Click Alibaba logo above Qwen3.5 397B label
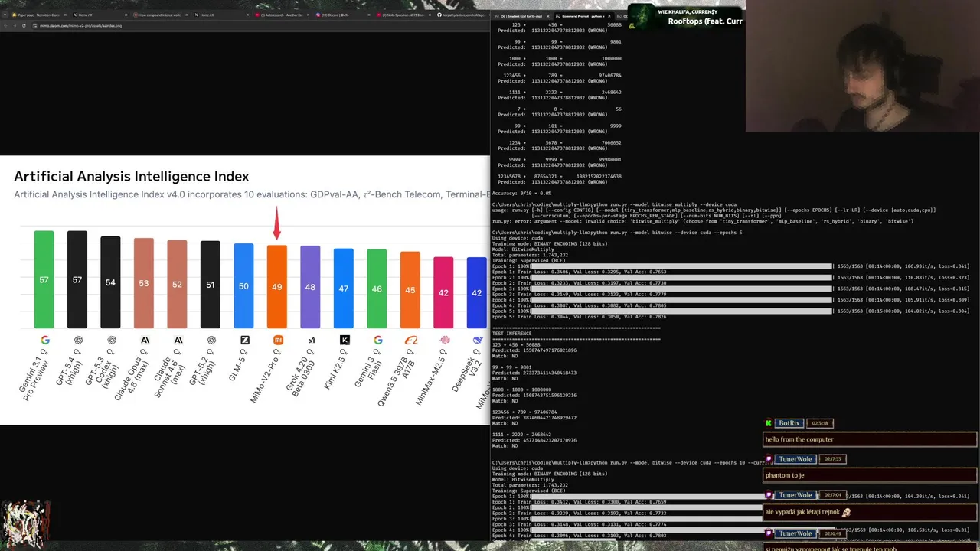Image resolution: width=980 pixels, height=551 pixels. pos(411,340)
